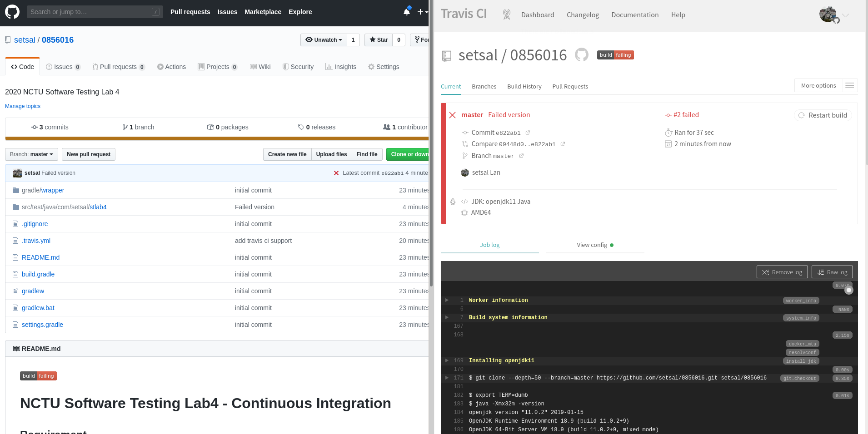Open Travis CI Dashboard
This screenshot has width=868, height=434.
(538, 15)
